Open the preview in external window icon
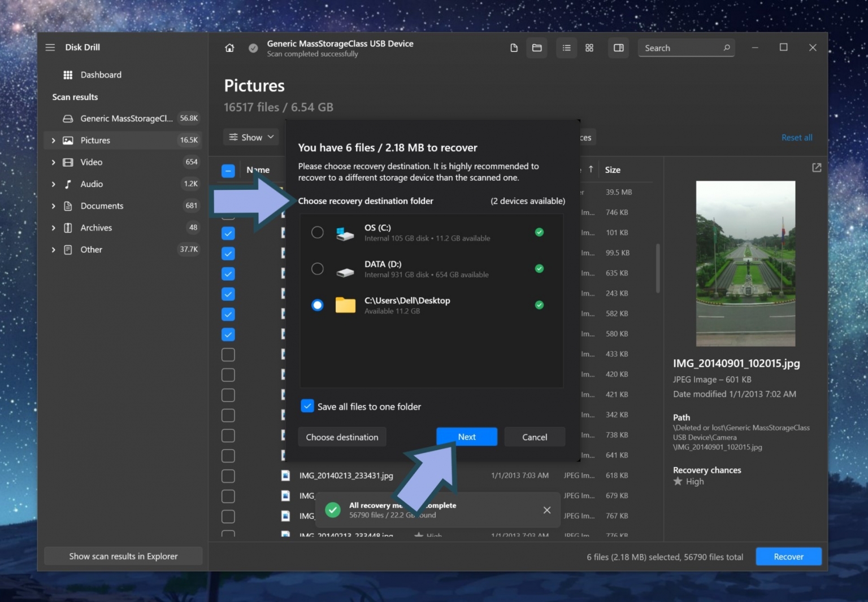Image resolution: width=868 pixels, height=602 pixels. [x=817, y=168]
